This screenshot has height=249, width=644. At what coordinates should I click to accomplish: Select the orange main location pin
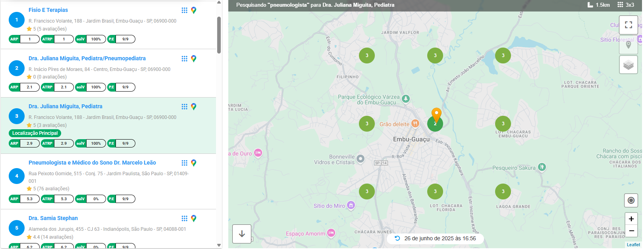point(436,114)
